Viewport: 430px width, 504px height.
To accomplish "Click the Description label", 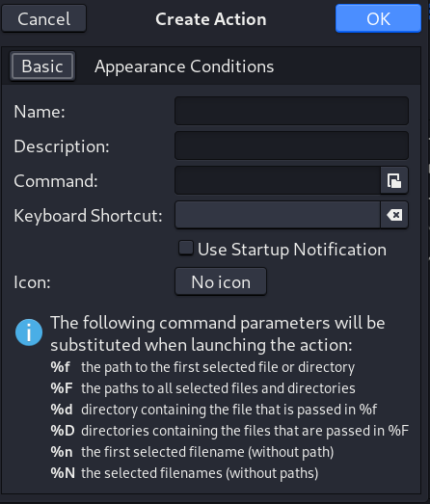I will click(62, 146).
